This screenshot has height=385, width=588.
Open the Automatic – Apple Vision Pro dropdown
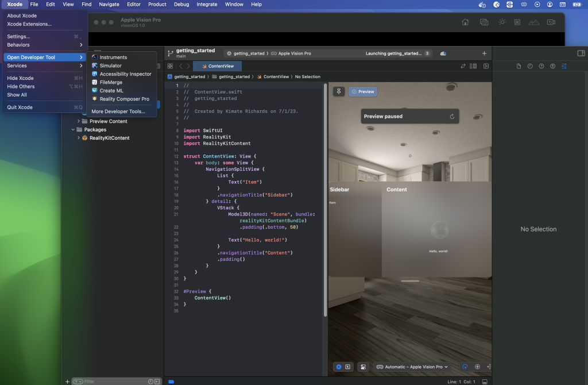411,366
